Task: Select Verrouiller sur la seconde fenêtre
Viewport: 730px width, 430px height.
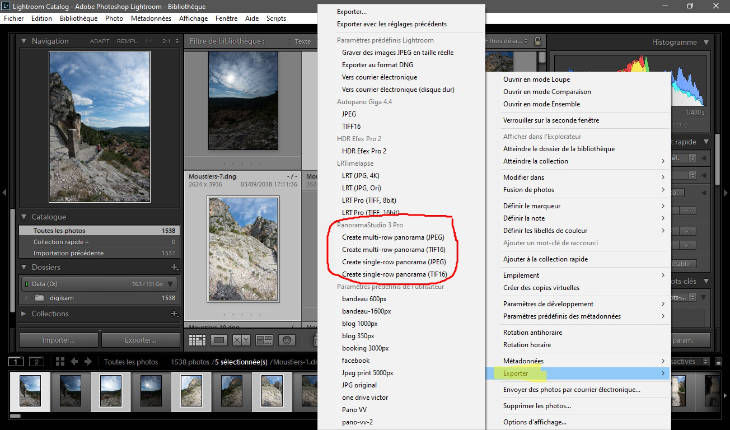Action: point(551,120)
